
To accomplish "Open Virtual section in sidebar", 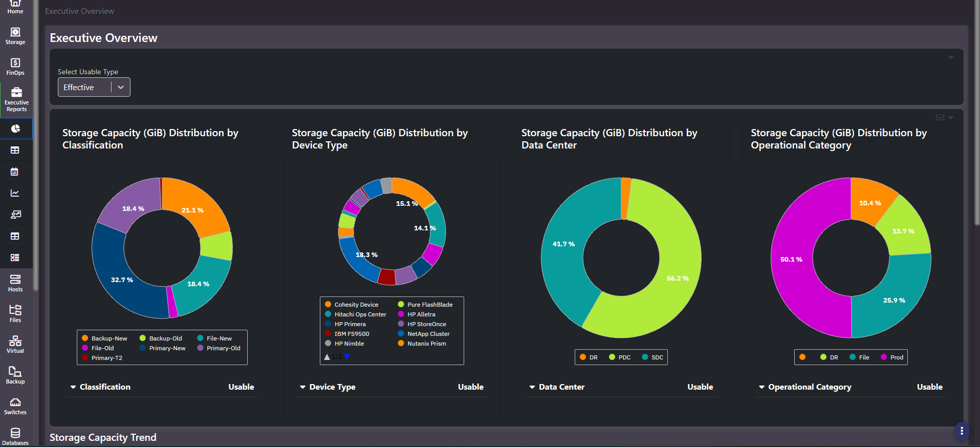I will pyautogui.click(x=15, y=345).
